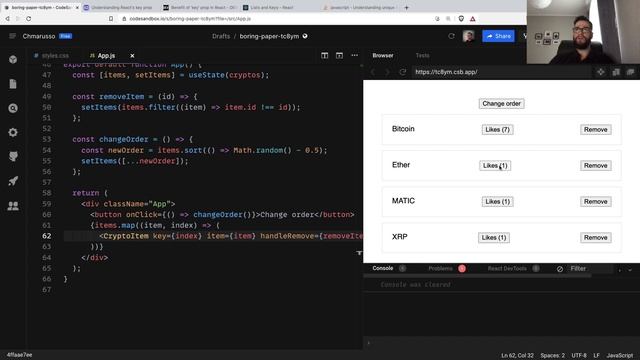Open the Console panel tab

(383, 268)
